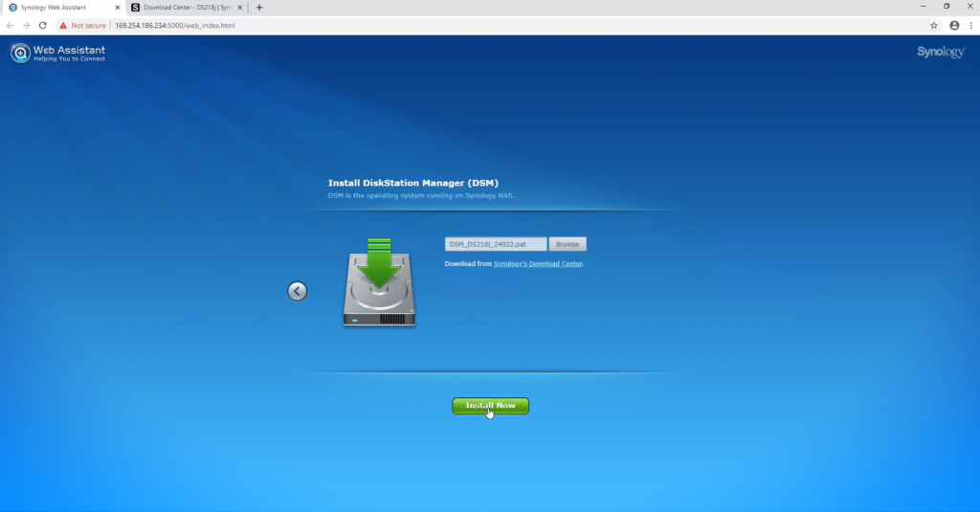Open a new browser tab
This screenshot has width=980, height=512.
259,8
